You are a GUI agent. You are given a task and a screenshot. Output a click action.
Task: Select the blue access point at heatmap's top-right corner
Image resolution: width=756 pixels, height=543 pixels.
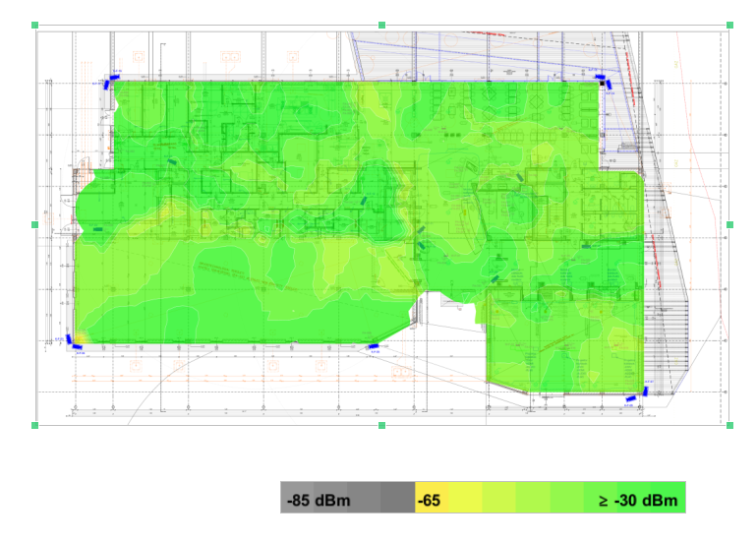(602, 77)
